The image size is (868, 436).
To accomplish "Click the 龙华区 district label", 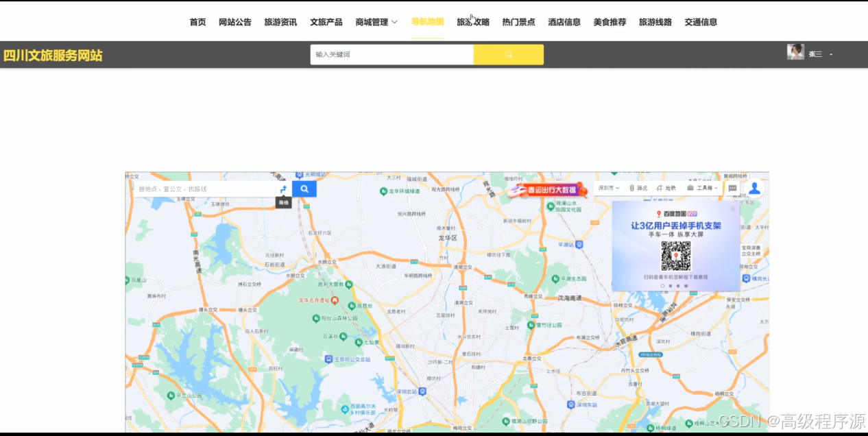I will pos(448,238).
